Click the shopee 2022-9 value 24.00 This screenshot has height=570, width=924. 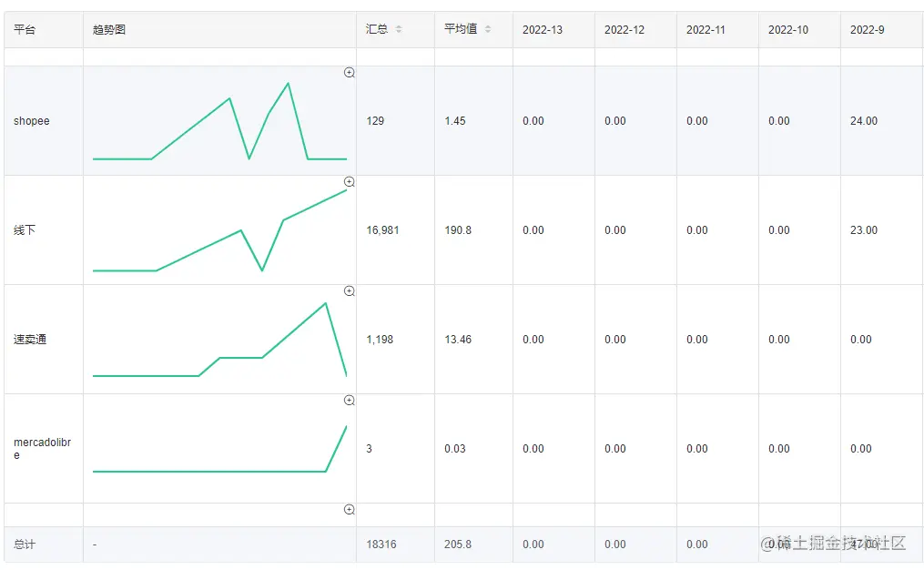[x=864, y=121]
